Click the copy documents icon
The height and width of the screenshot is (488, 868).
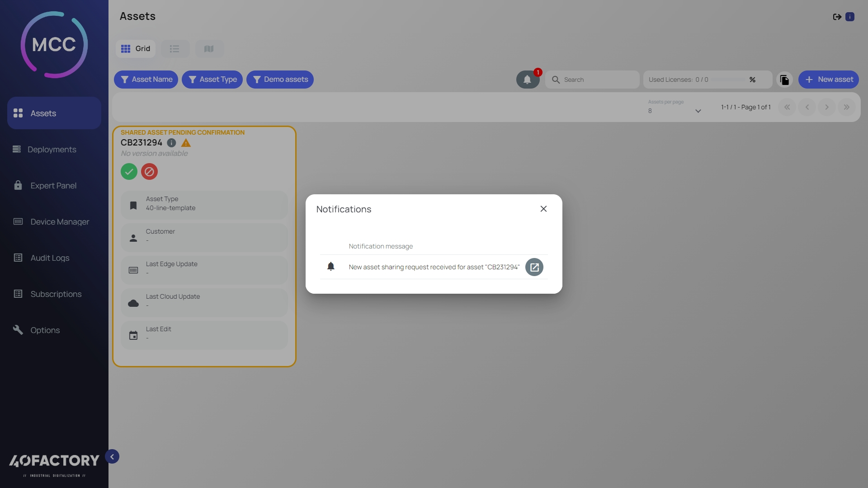point(784,80)
